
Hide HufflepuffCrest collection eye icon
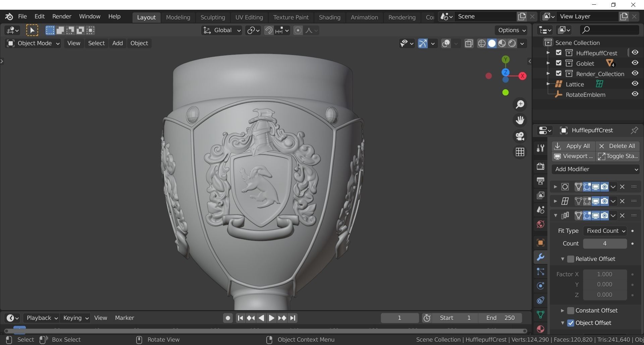[635, 53]
